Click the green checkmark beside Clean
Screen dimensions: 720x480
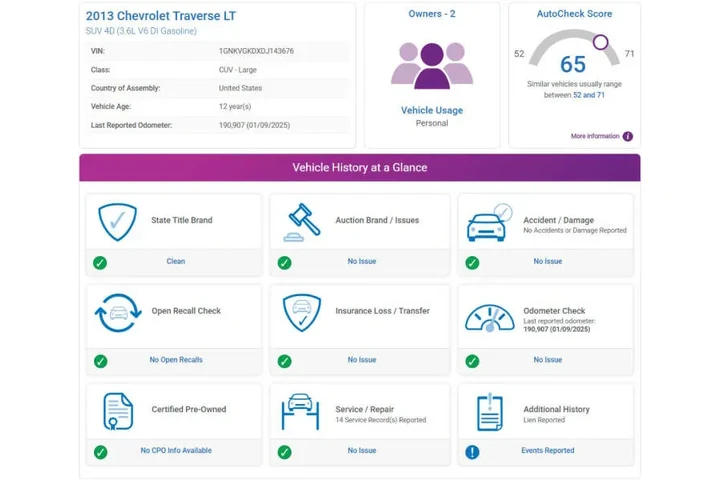[x=100, y=263]
